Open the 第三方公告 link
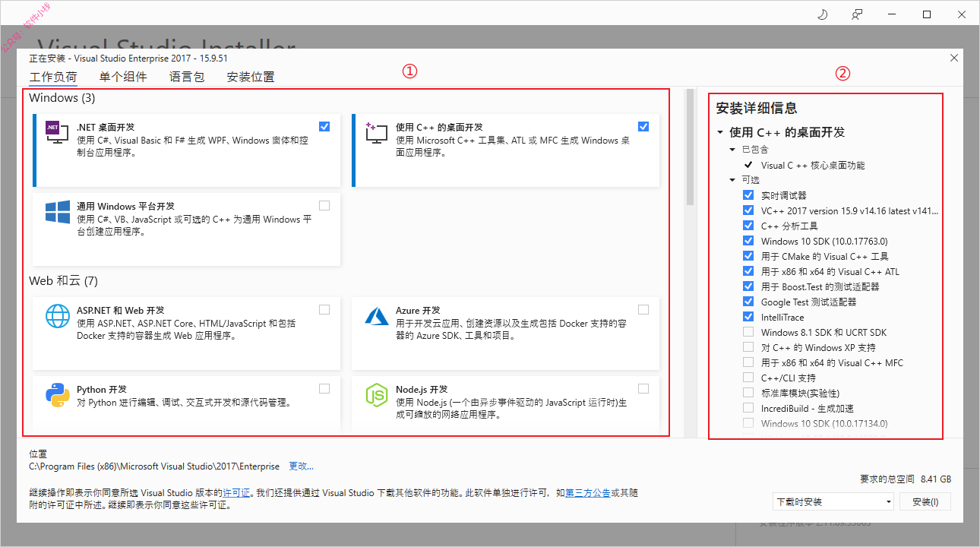980x547 pixels. coord(588,493)
